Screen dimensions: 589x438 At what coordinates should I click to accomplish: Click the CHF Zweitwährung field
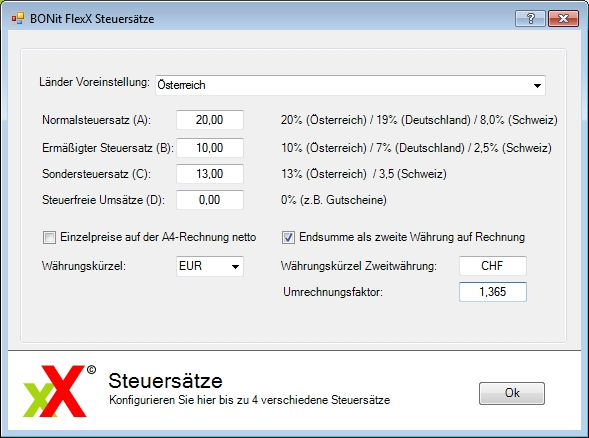[x=492, y=266]
